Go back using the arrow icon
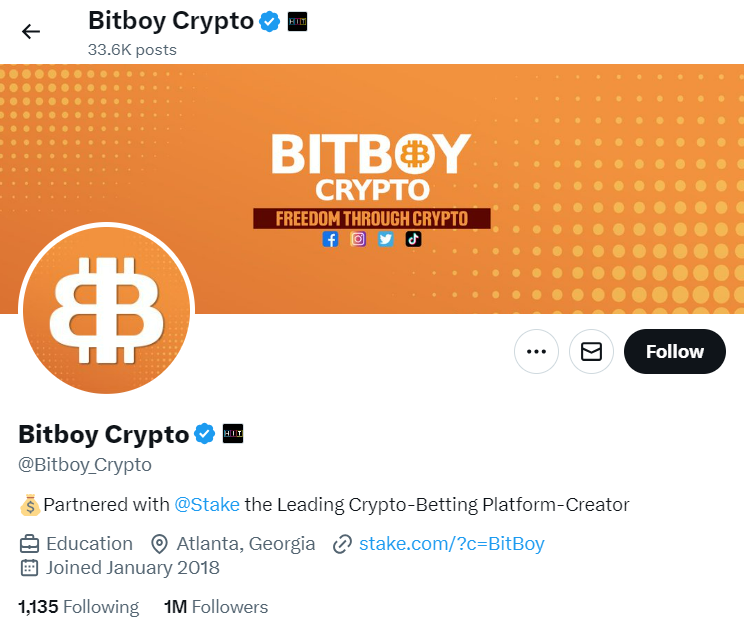 pos(31,32)
